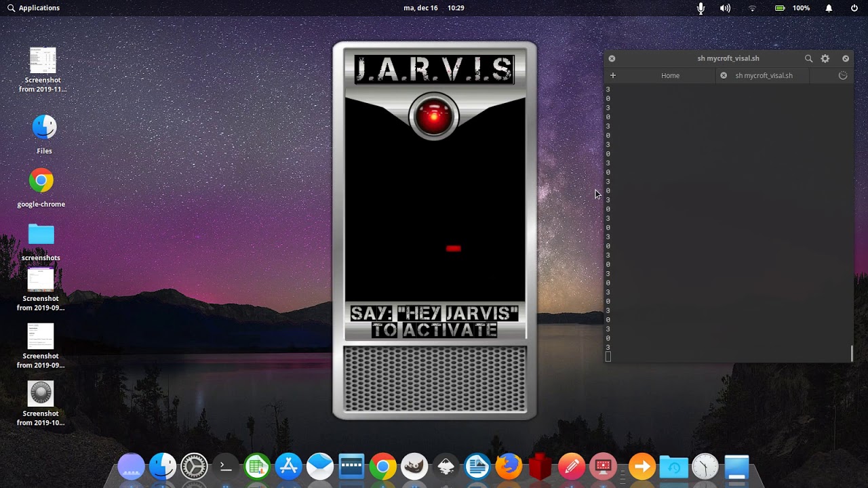Launch Terminal from the dock
The height and width of the screenshot is (488, 868).
226,467
